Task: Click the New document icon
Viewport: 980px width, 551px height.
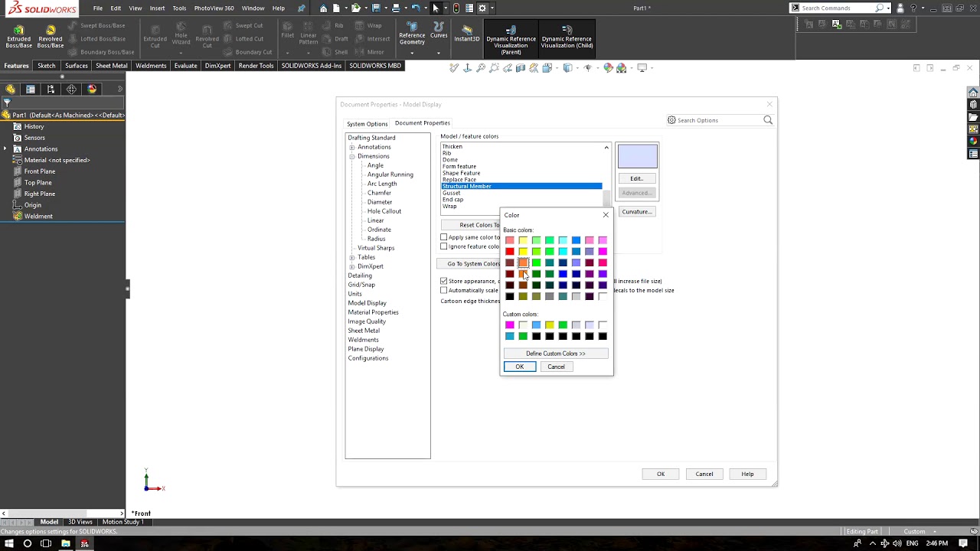Action: [x=337, y=8]
